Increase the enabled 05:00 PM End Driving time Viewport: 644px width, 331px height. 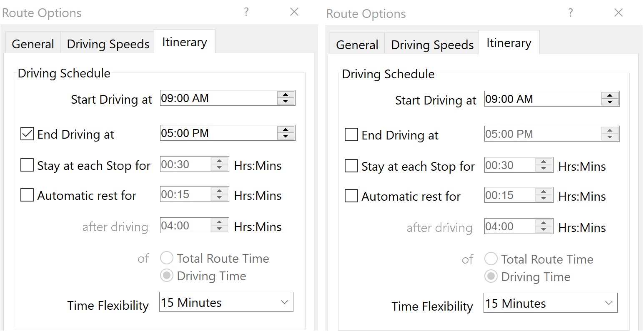(x=286, y=130)
